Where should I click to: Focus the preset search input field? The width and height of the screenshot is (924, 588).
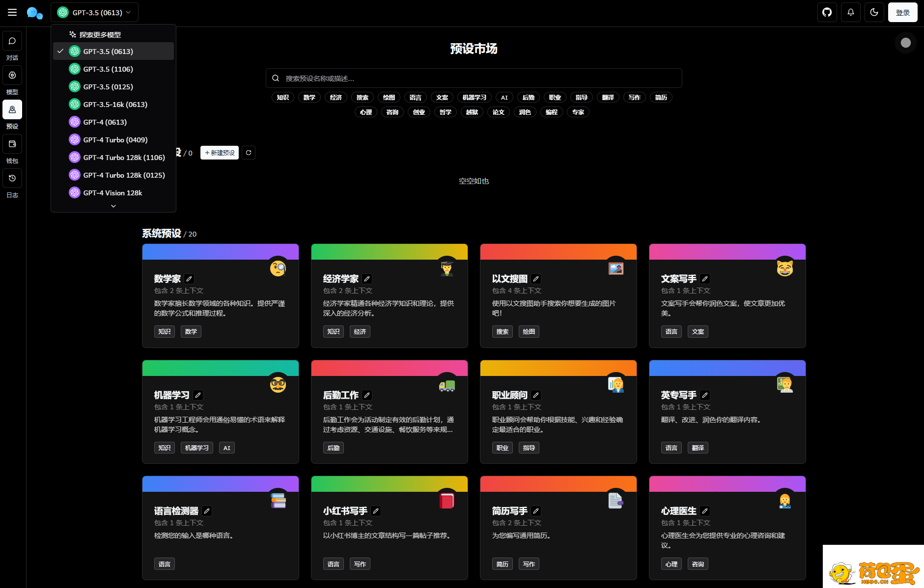click(x=474, y=78)
